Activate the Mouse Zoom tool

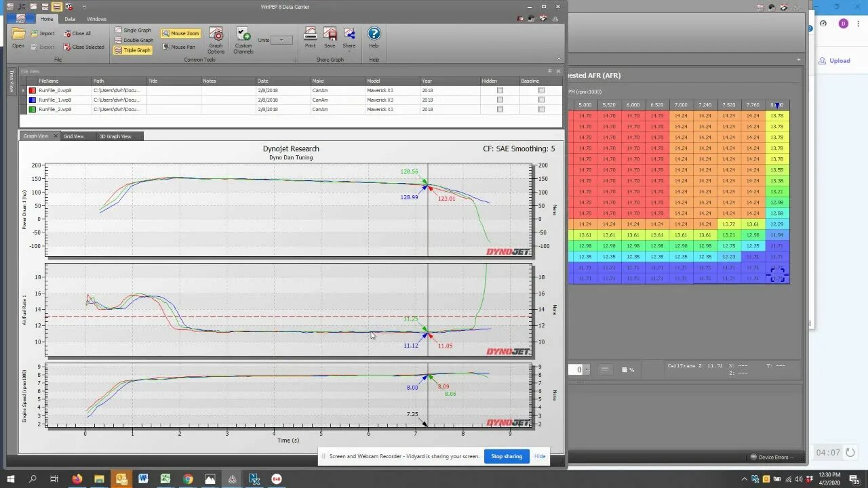point(180,33)
